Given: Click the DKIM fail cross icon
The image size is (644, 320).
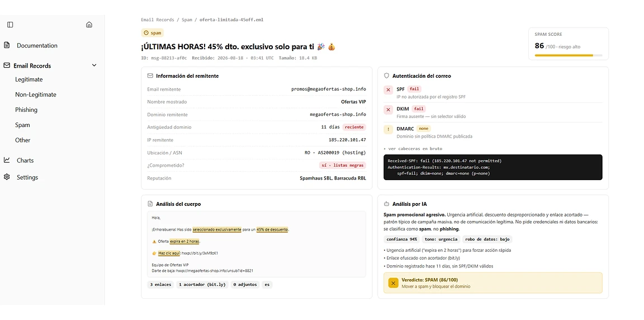Looking at the screenshot, I should pyautogui.click(x=388, y=110).
